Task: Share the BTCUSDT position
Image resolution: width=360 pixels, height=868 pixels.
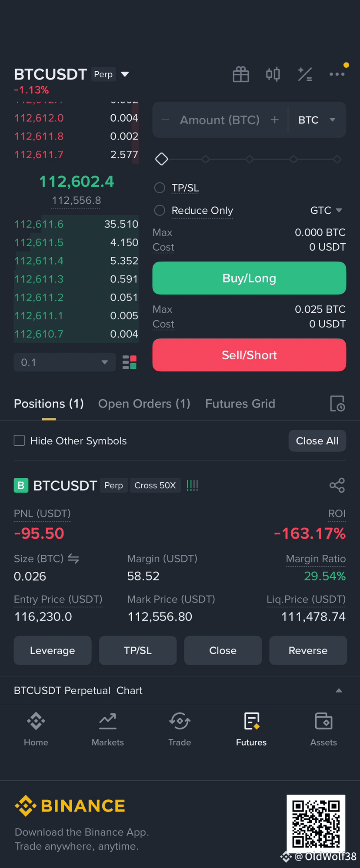Action: [337, 485]
